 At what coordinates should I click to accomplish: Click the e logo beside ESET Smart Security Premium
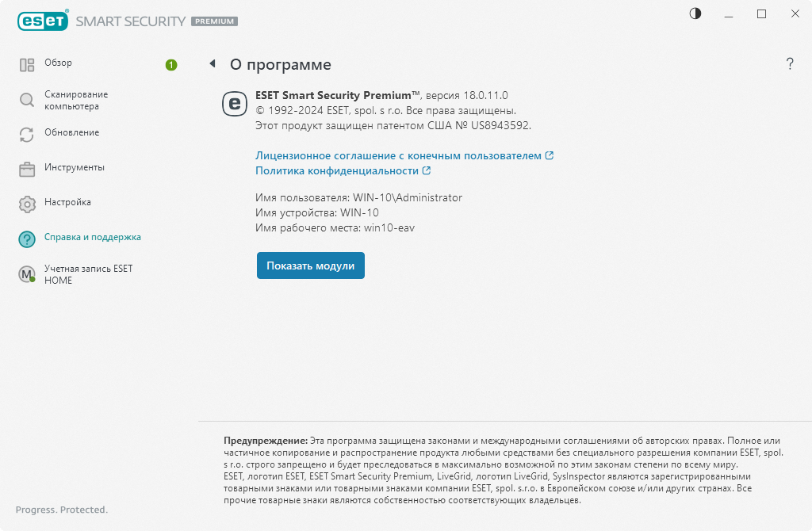[x=235, y=104]
